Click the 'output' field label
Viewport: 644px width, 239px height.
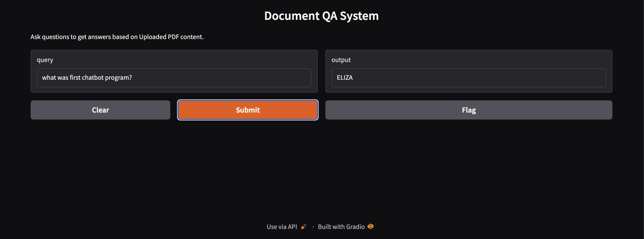pyautogui.click(x=341, y=60)
